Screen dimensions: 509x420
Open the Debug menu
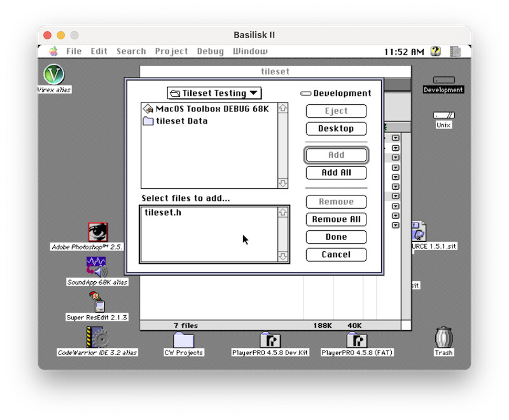click(x=210, y=52)
